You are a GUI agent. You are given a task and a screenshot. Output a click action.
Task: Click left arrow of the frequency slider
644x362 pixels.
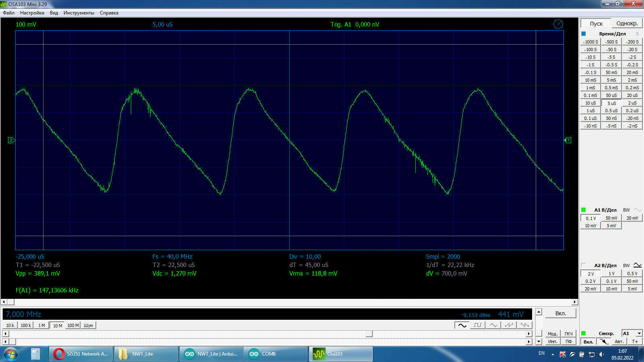tap(6, 334)
